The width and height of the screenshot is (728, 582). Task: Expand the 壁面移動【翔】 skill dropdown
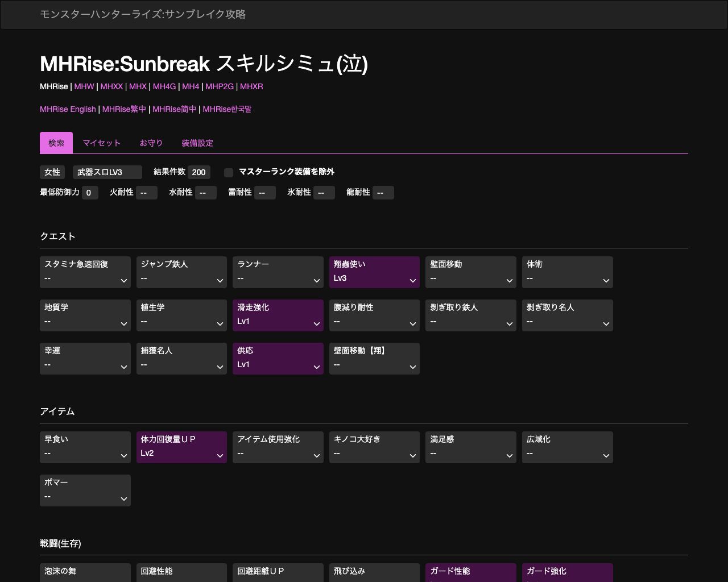tap(374, 359)
